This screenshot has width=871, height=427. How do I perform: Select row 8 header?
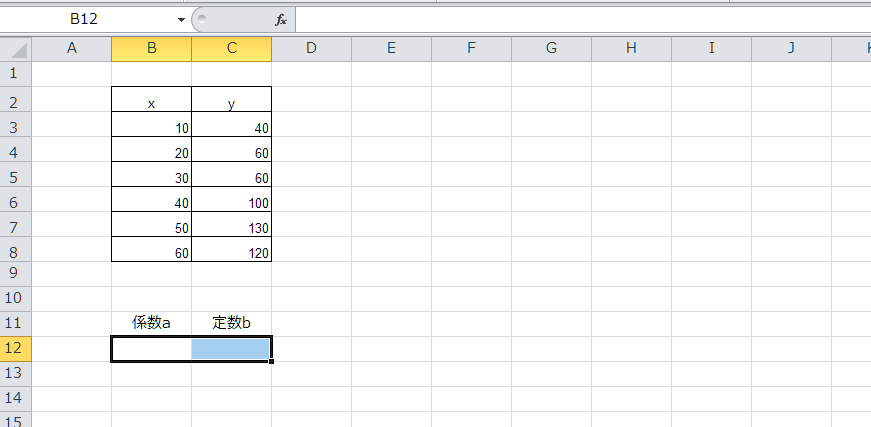pyautogui.click(x=16, y=249)
